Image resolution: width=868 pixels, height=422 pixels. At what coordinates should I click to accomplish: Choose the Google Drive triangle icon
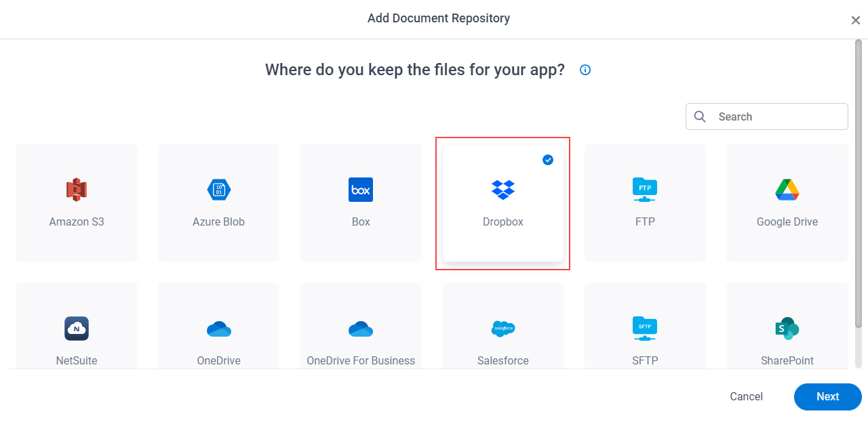787,190
